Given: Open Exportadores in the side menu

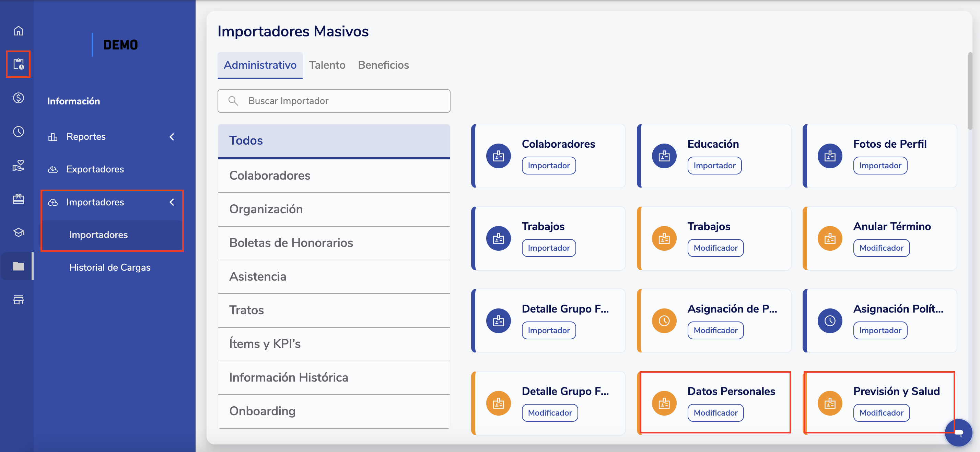Looking at the screenshot, I should [x=95, y=169].
